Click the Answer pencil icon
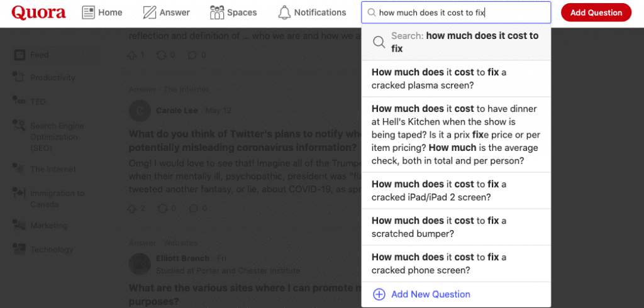The height and width of the screenshot is (308, 644). coord(150,13)
